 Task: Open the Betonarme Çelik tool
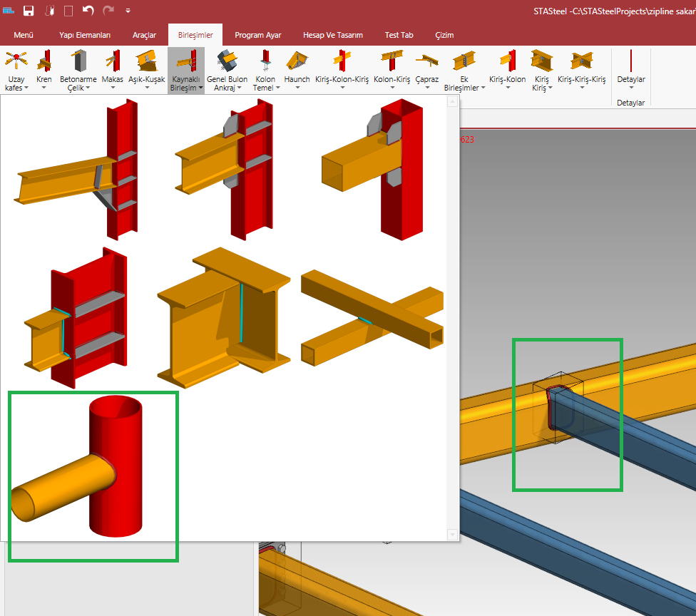coord(80,70)
